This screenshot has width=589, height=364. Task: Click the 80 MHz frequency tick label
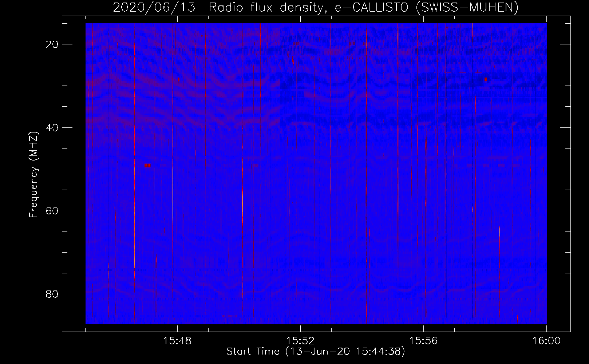click(x=52, y=294)
